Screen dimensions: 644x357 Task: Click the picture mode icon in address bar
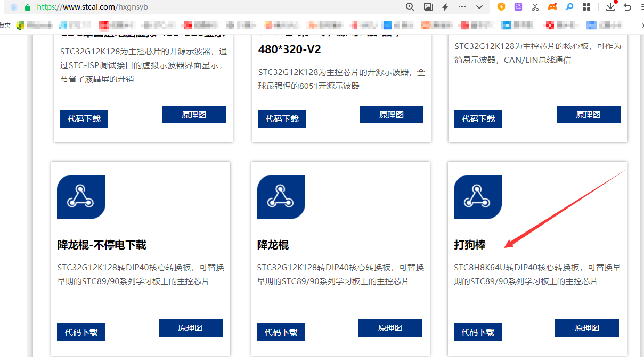(x=428, y=7)
